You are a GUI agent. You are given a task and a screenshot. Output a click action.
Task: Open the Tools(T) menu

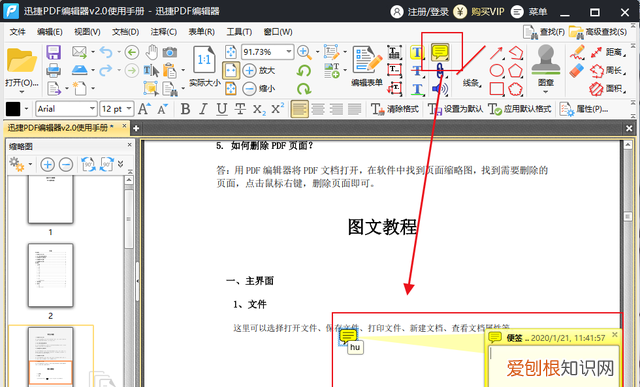pyautogui.click(x=239, y=32)
